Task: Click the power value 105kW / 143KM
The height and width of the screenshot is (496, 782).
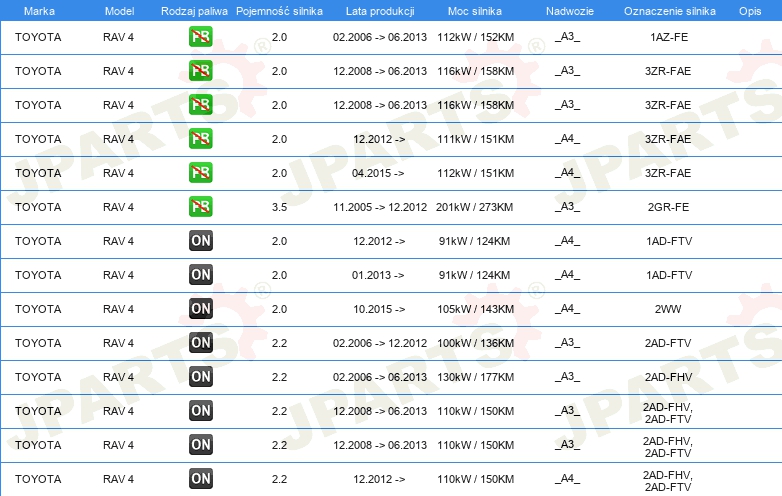Action: coord(475,309)
